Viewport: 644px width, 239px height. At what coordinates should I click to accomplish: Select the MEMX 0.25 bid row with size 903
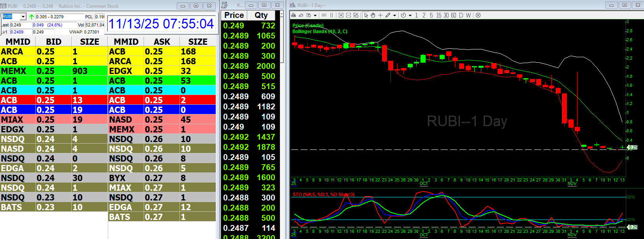click(54, 71)
